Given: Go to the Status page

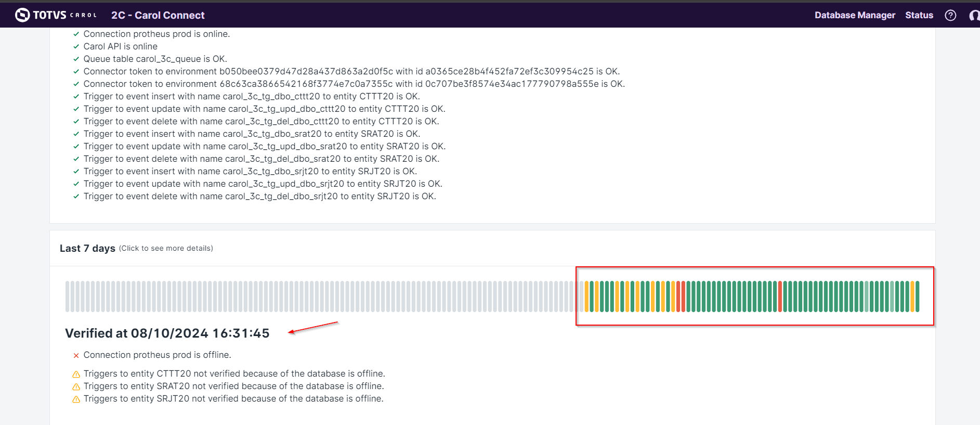Looking at the screenshot, I should click(x=919, y=15).
